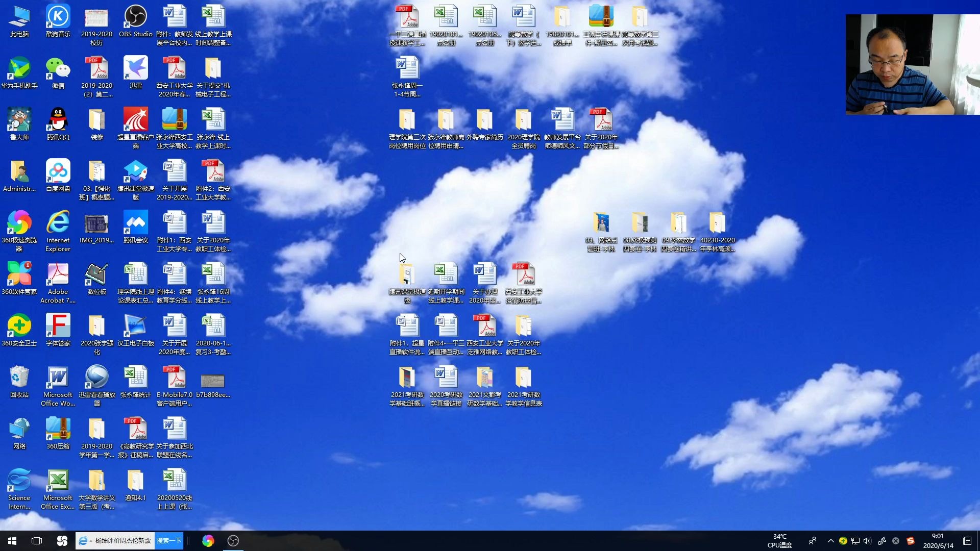The width and height of the screenshot is (980, 551).
Task: Switch to OBS Studio in taskbar
Action: pyautogui.click(x=233, y=541)
